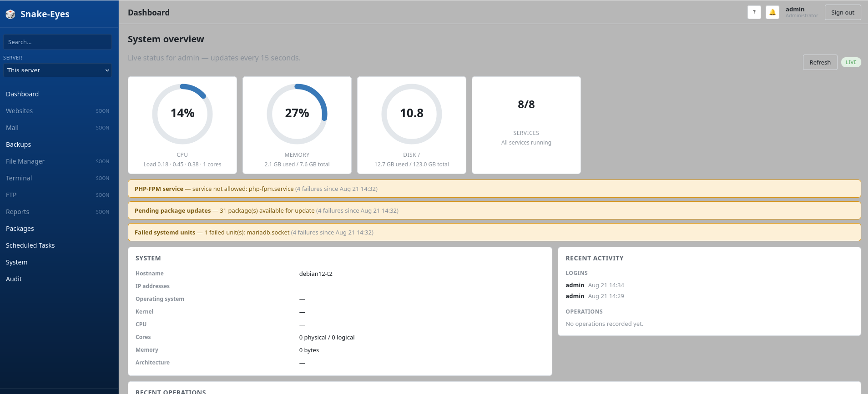Focus the sidebar Search field

pos(57,42)
